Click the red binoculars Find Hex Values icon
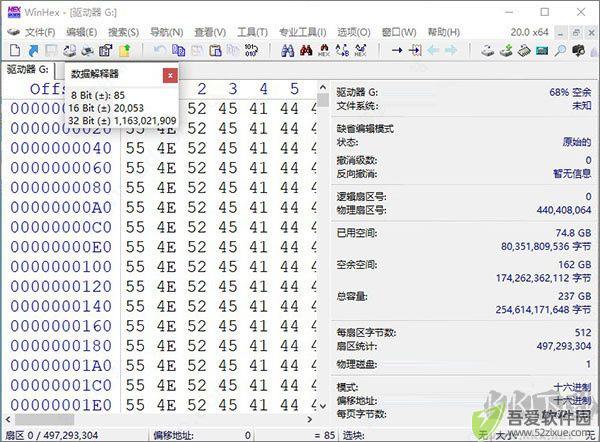 point(306,50)
